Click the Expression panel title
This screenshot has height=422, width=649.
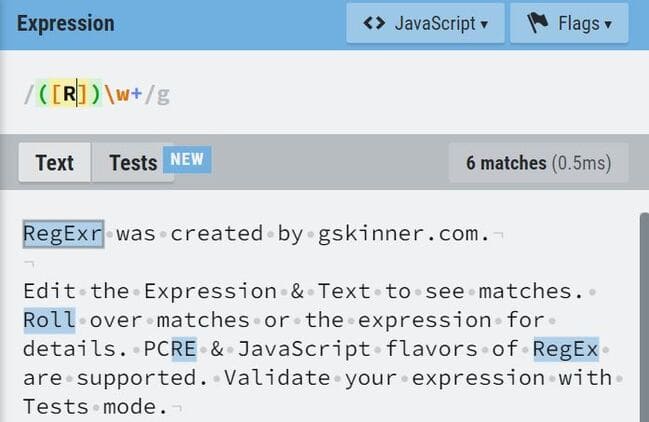[x=66, y=23]
